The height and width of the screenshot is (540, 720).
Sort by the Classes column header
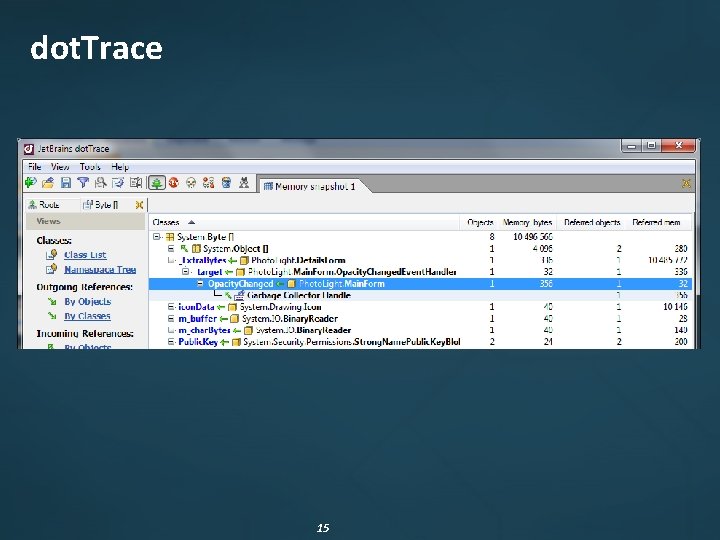[x=304, y=222]
